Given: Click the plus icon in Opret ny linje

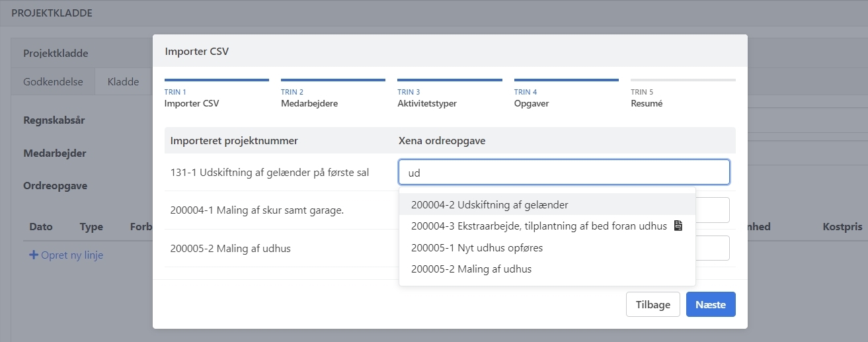Looking at the screenshot, I should tap(34, 255).
